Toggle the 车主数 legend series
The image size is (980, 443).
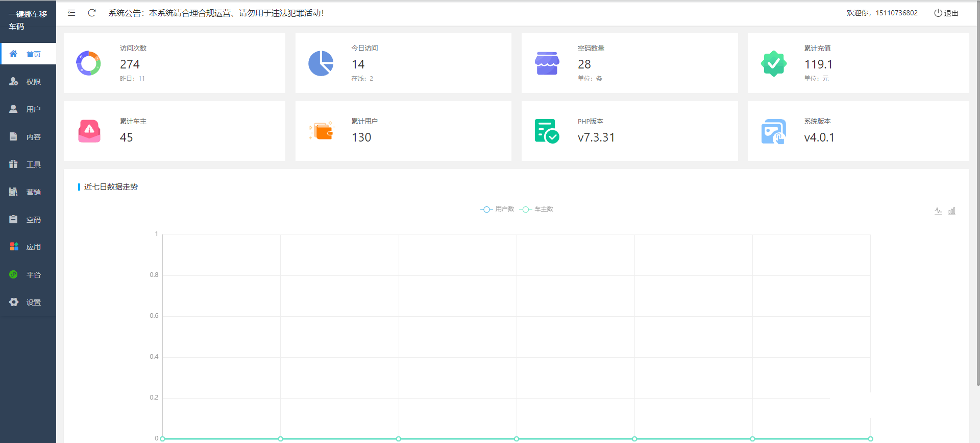tap(536, 209)
